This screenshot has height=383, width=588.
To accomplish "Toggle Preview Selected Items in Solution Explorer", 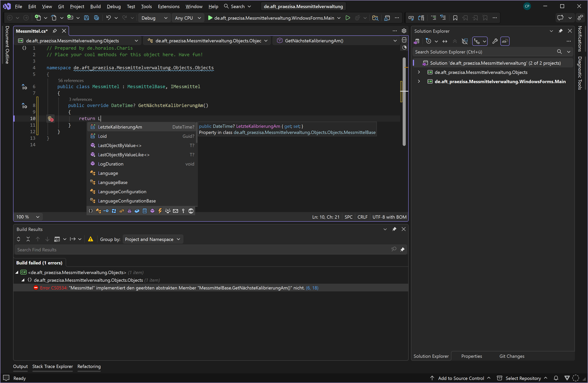I will pos(505,41).
